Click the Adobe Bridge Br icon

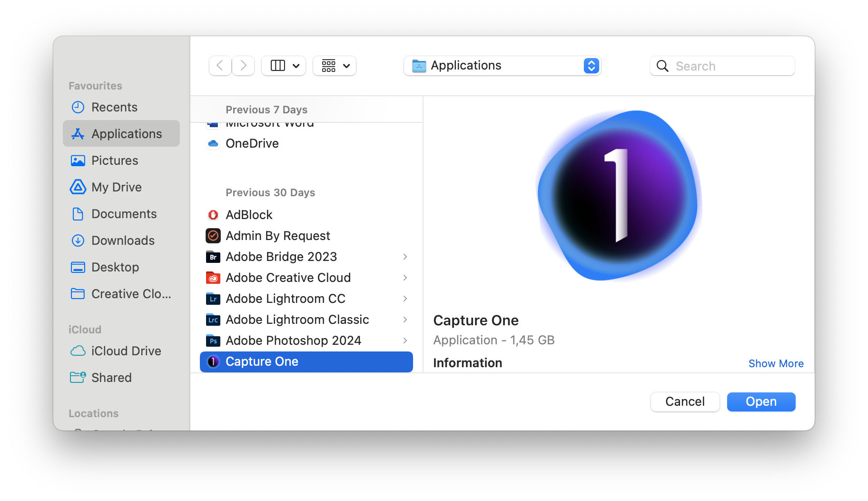click(213, 257)
